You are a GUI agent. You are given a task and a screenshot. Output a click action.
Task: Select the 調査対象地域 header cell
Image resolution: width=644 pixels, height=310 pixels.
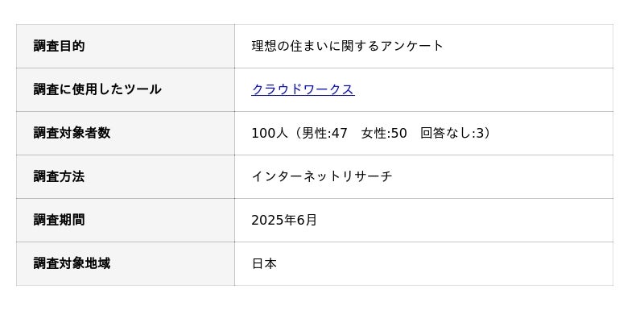tap(126, 263)
